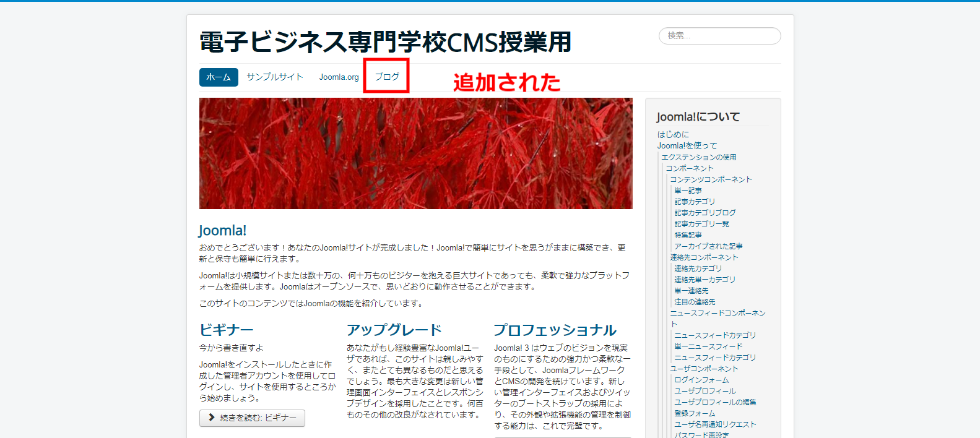Open the サンプルサイト menu item
This screenshot has height=438, width=980.
click(x=275, y=77)
